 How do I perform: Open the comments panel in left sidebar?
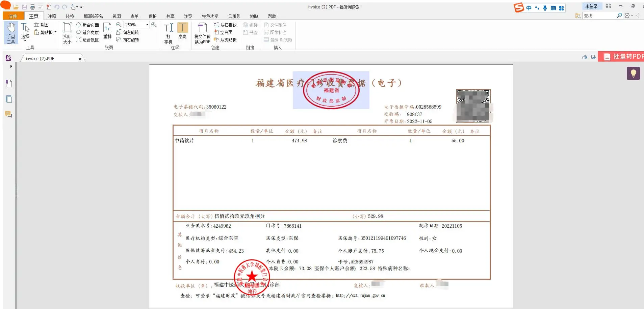click(9, 115)
